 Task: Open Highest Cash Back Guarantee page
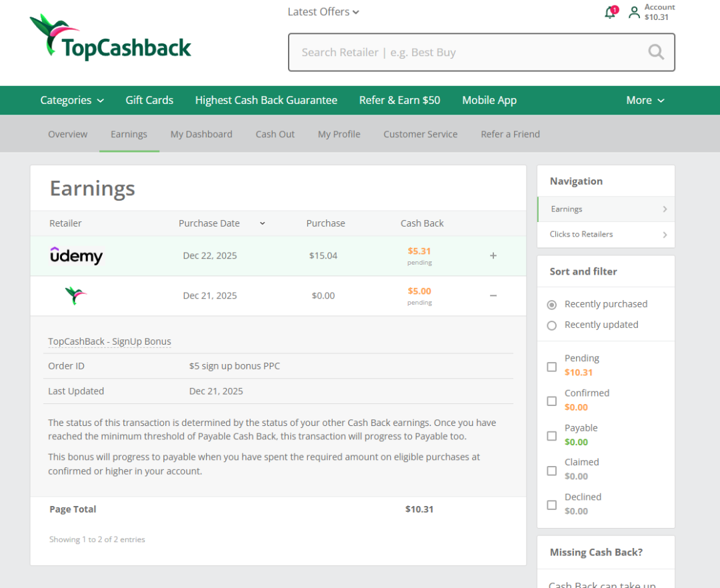click(266, 100)
